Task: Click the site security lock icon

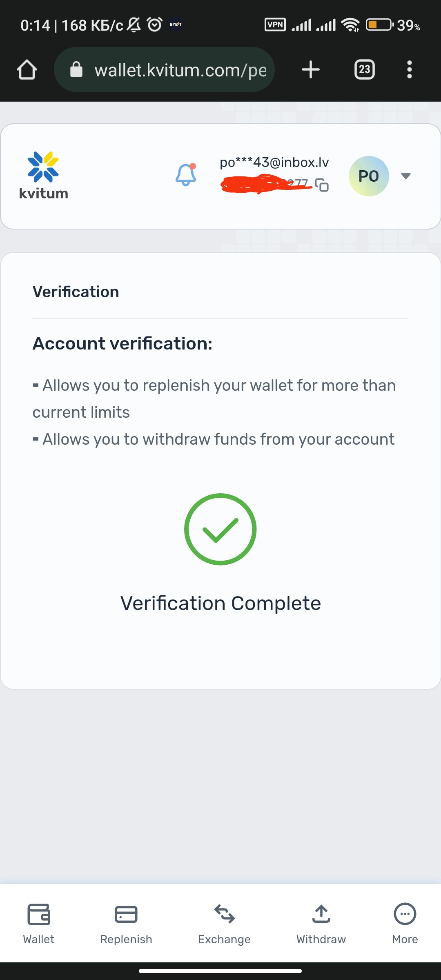Action: (76, 69)
